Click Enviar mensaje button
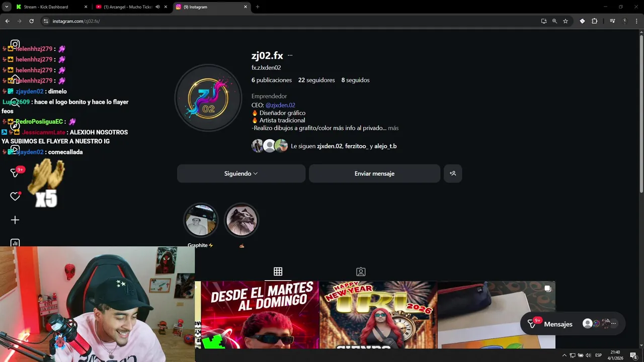644x362 pixels. [x=374, y=173]
